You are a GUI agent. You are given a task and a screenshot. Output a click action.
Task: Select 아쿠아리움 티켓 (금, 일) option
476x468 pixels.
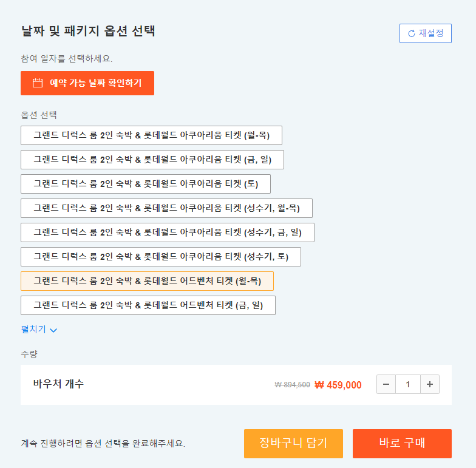tap(152, 160)
